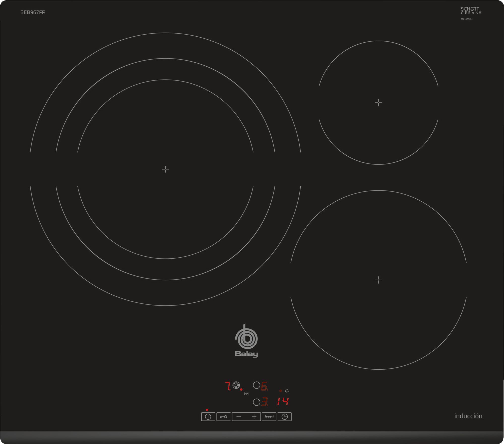Select the triple-ring zone selector symbol

point(236,385)
